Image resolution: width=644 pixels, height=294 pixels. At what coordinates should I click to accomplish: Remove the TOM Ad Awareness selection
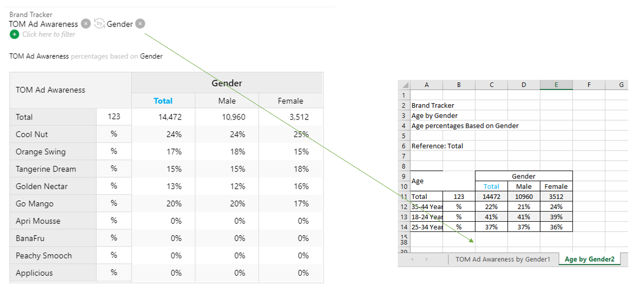pyautogui.click(x=86, y=23)
